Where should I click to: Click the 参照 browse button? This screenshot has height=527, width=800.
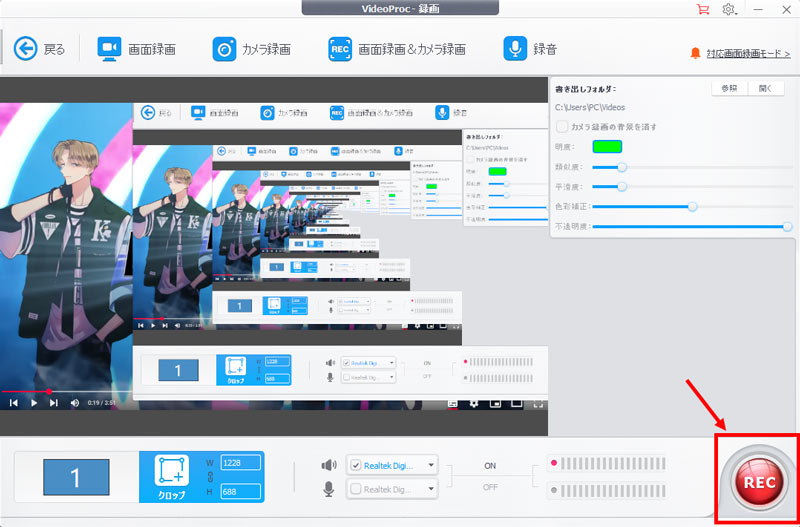(730, 88)
